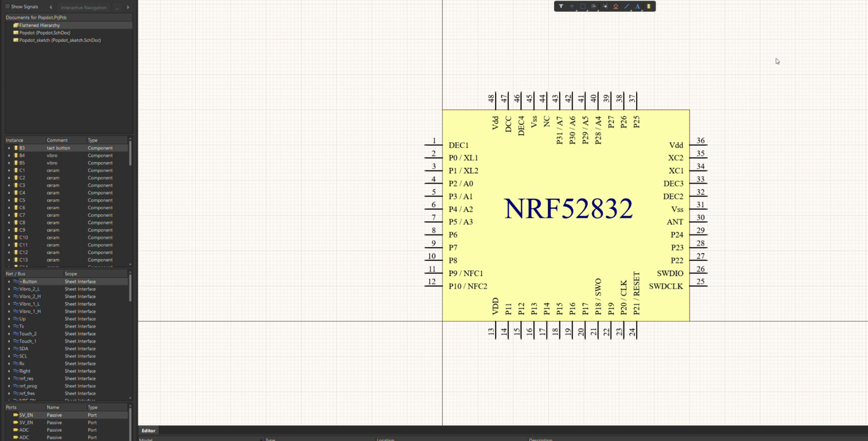Click the DEC1 pin label
Image resolution: width=868 pixels, height=441 pixels.
pos(458,145)
